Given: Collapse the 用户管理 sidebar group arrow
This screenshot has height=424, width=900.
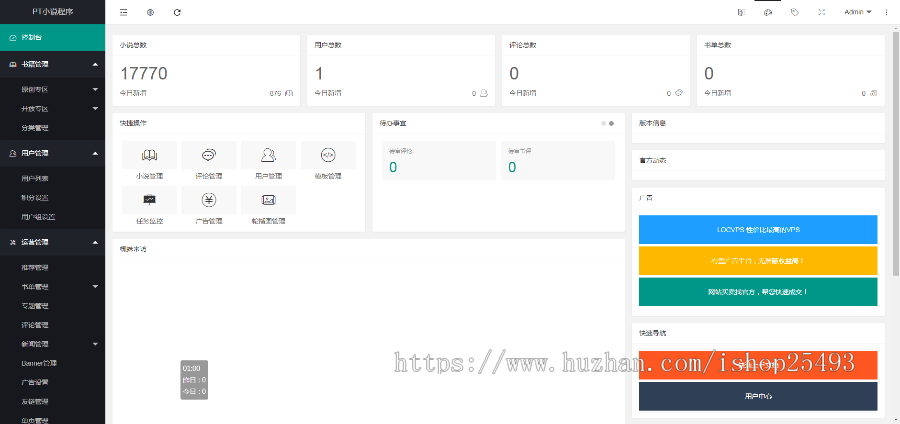Looking at the screenshot, I should (x=95, y=153).
